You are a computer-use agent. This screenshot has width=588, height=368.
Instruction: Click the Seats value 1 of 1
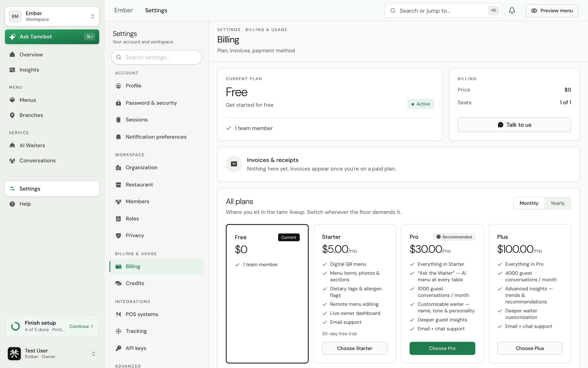[x=565, y=102]
